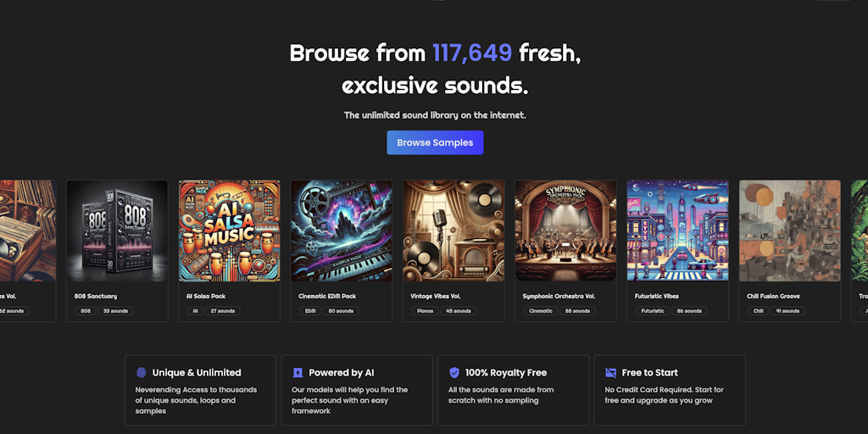Click the Pianos tag under Vintage Vibes

pos(425,311)
